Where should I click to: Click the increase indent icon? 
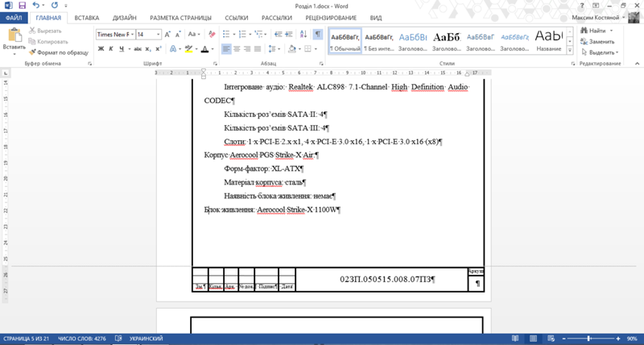[289, 35]
